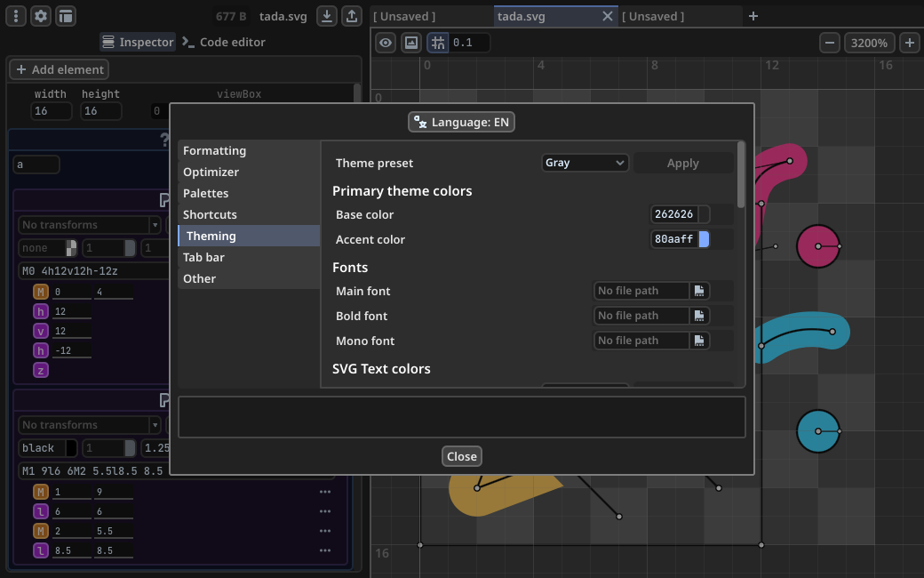Browse for Mono font file
This screenshot has height=578, width=924.
point(700,341)
